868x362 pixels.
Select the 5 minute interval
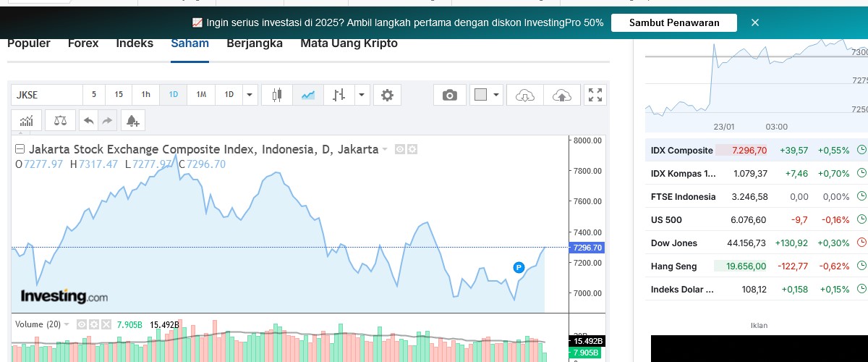pyautogui.click(x=94, y=94)
